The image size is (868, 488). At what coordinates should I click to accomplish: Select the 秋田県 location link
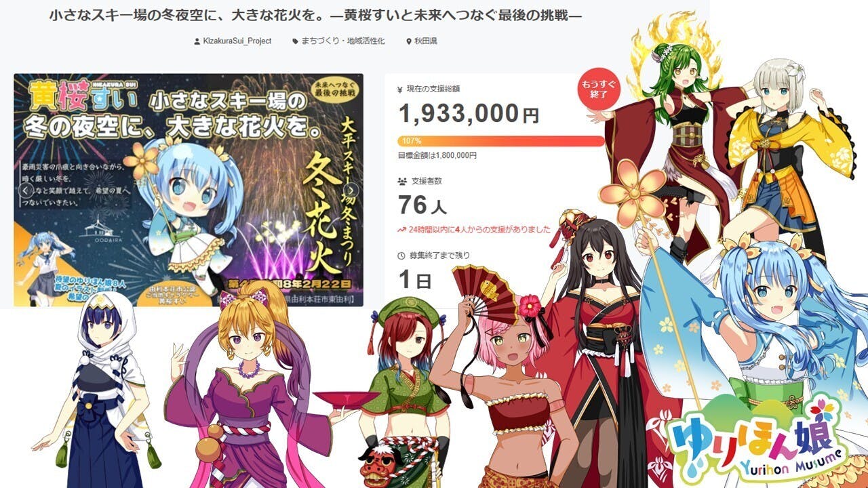(x=426, y=41)
